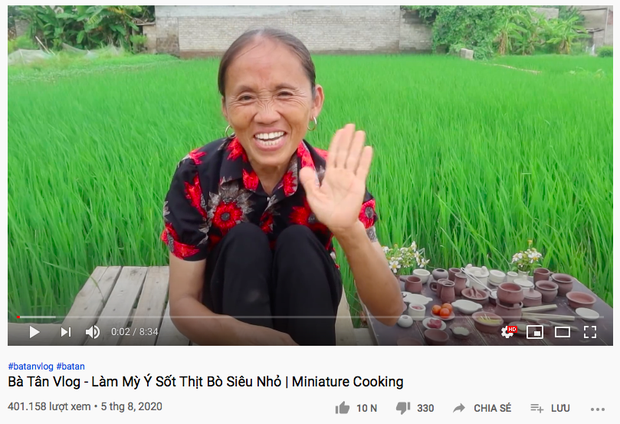Click CHIA SẺ share button
620x424 pixels.
coord(492,408)
